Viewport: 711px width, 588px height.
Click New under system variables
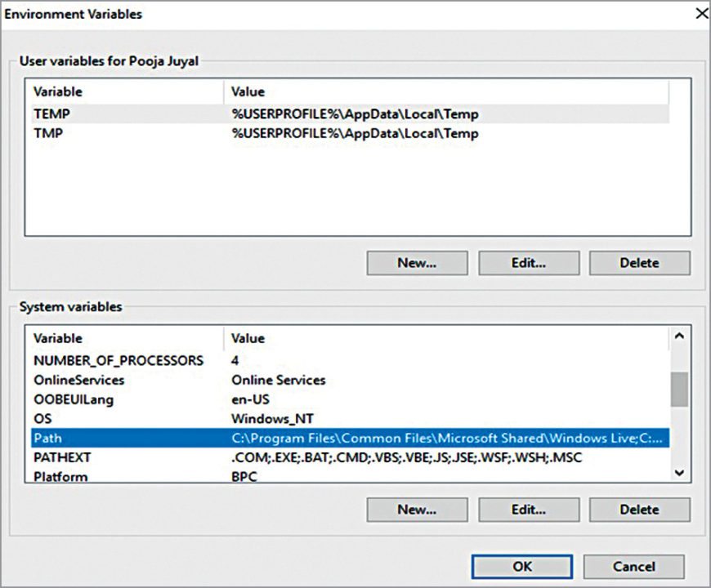(417, 510)
